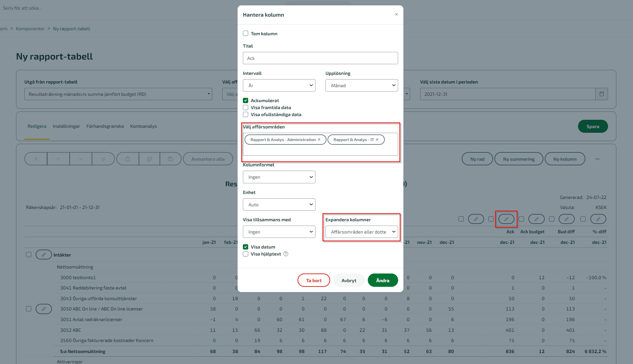Click the Ny rad button
This screenshot has height=364, width=633.
click(x=477, y=159)
